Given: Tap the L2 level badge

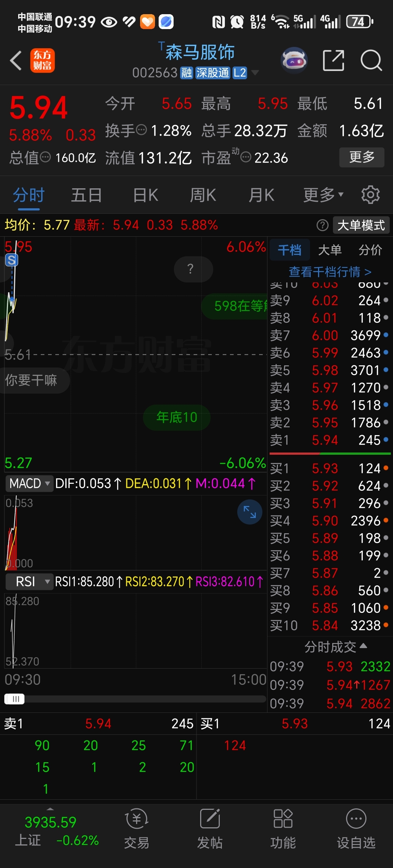Looking at the screenshot, I should click(x=240, y=73).
